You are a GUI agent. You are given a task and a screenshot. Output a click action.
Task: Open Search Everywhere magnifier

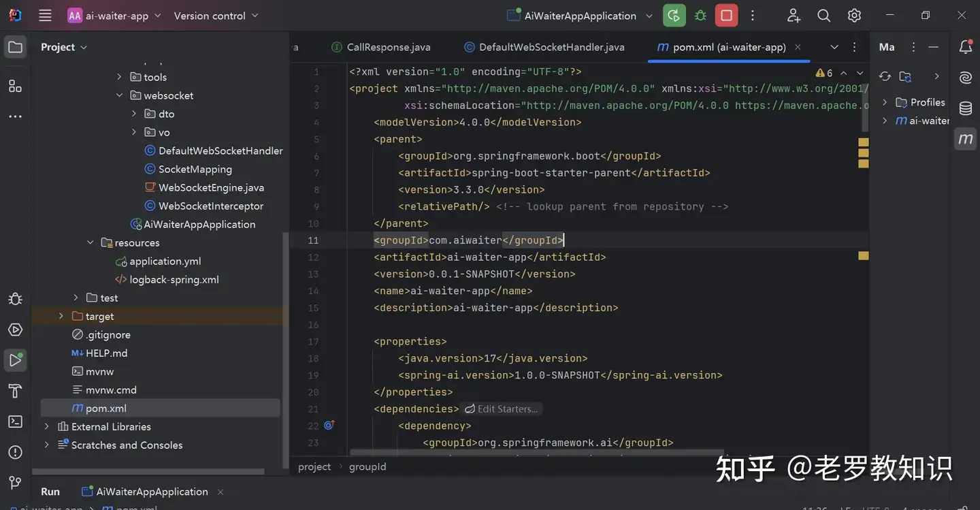(823, 16)
